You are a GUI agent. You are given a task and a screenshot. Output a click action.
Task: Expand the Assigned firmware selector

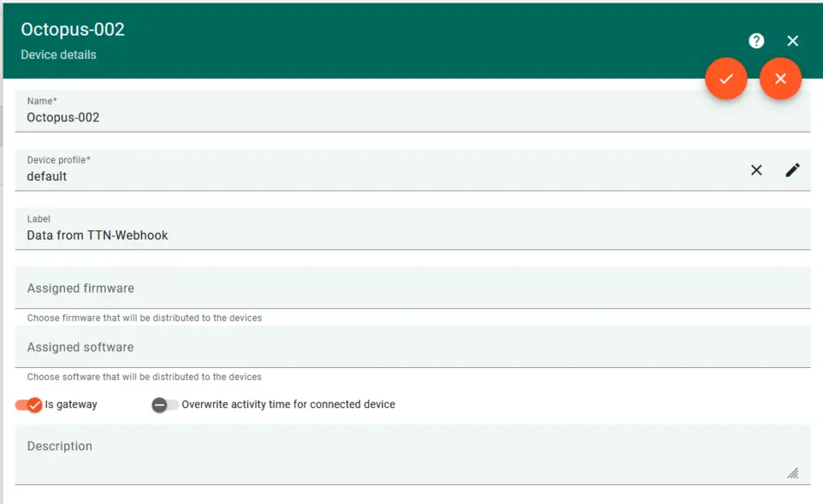click(407, 288)
